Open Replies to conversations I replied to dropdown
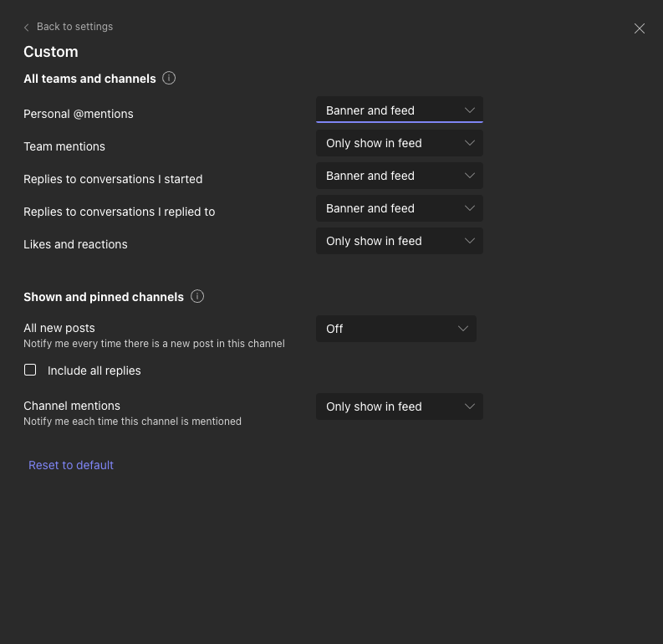Screen dimensions: 663x644 [x=399, y=208]
